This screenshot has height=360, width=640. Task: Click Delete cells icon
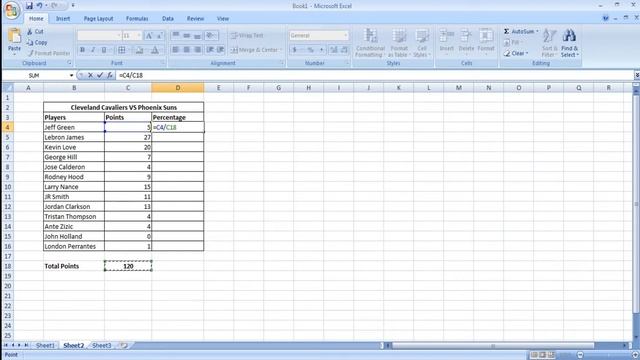tap(466, 36)
